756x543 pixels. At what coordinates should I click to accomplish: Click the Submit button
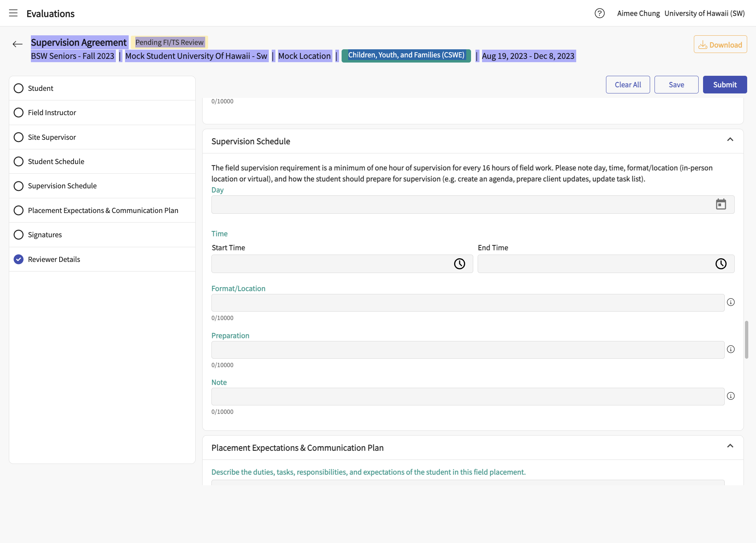tap(725, 85)
